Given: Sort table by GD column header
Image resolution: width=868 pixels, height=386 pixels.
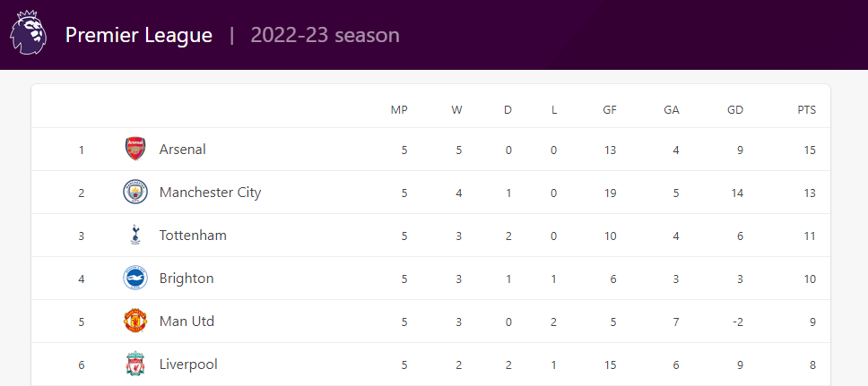Looking at the screenshot, I should (x=735, y=110).
